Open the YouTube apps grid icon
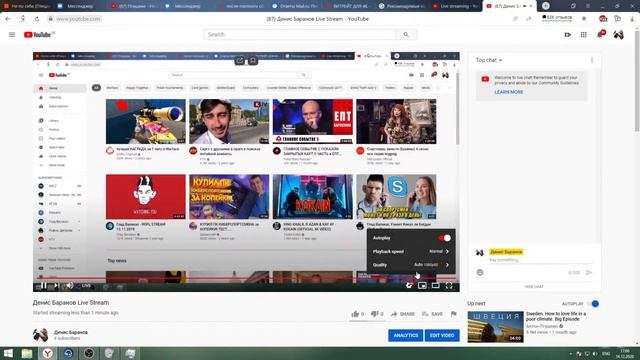640x360 pixels. (x=584, y=35)
